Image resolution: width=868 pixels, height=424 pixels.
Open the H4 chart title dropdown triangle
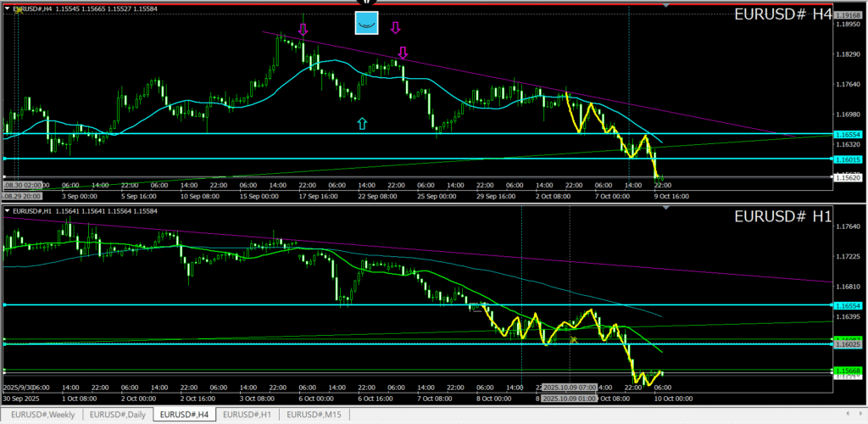8,9
